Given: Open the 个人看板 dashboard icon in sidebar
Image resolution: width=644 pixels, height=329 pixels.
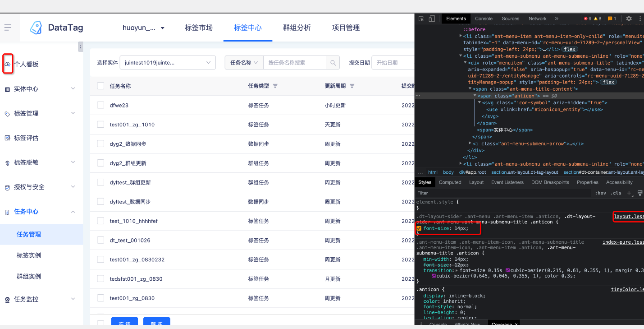Looking at the screenshot, I should (8, 64).
